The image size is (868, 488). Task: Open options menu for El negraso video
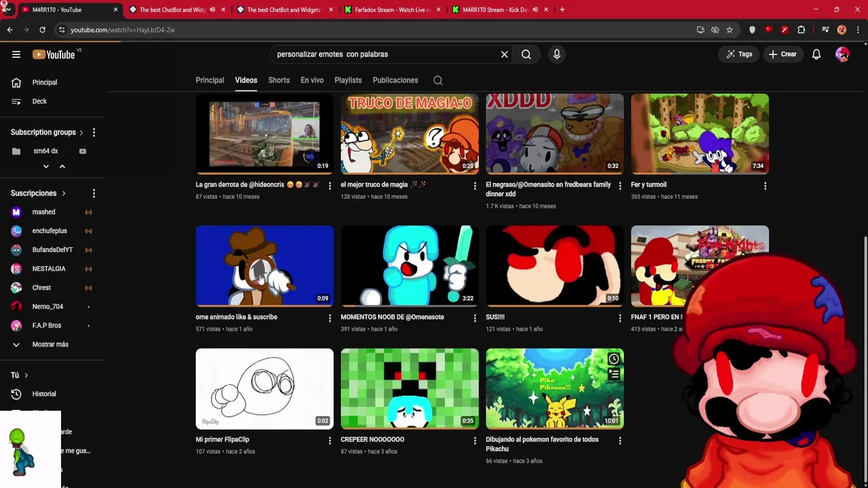pos(620,186)
